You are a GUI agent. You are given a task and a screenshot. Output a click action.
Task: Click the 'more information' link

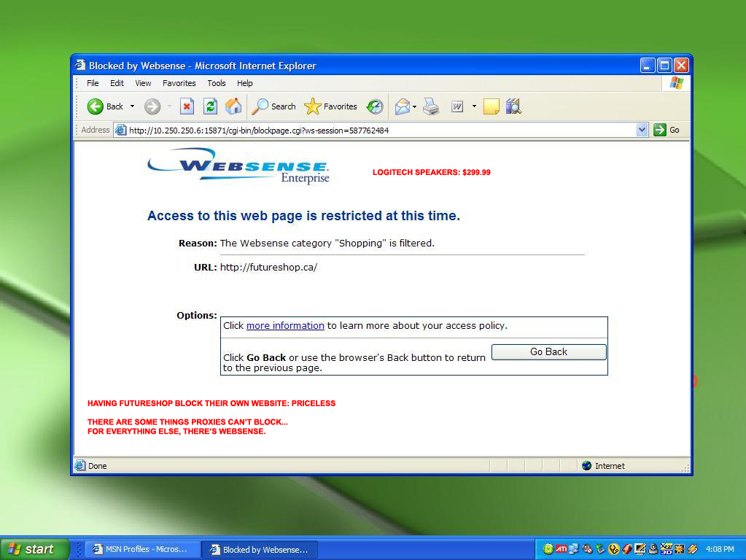[x=285, y=326]
